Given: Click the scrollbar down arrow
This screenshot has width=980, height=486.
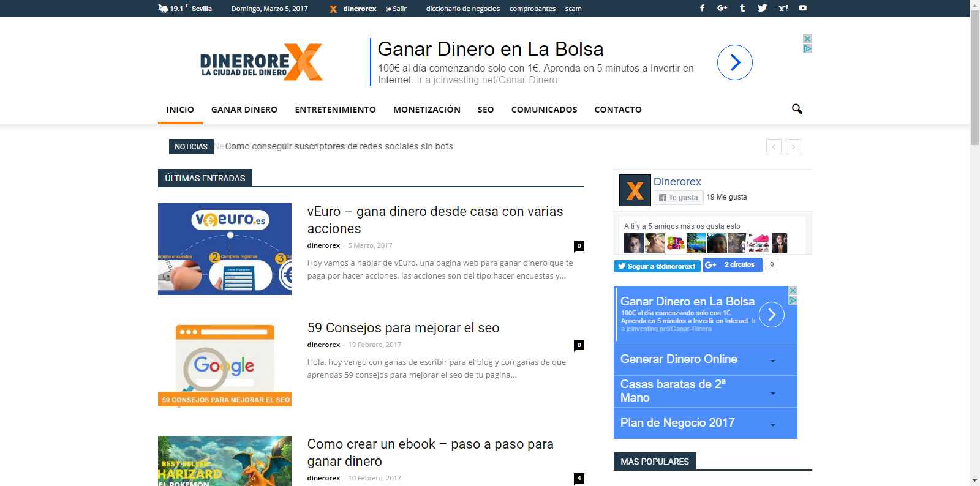Looking at the screenshot, I should [974, 481].
